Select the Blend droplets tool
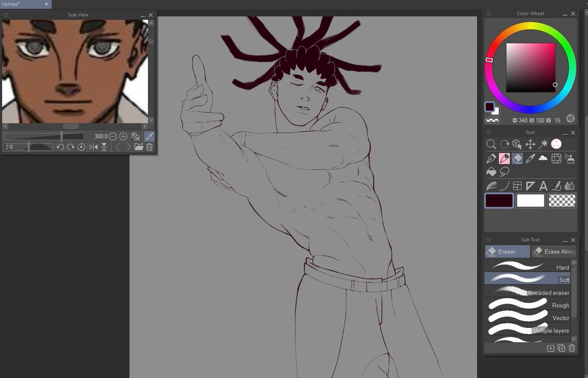This screenshot has width=588, height=378. (569, 186)
